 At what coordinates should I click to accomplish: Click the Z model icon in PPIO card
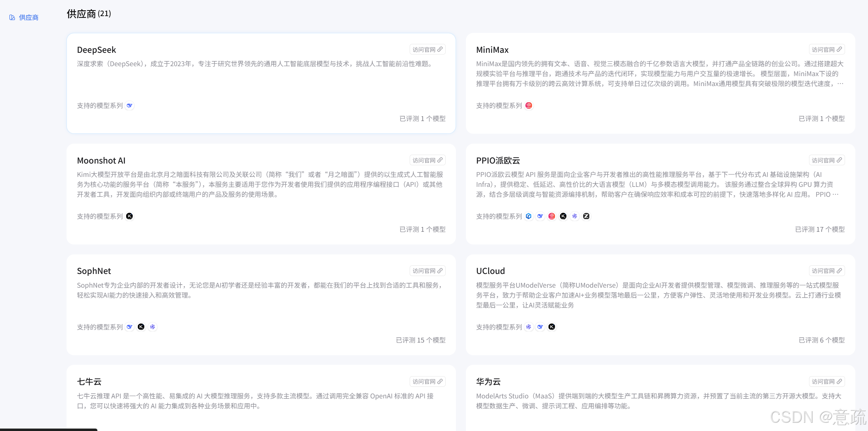[x=586, y=216]
